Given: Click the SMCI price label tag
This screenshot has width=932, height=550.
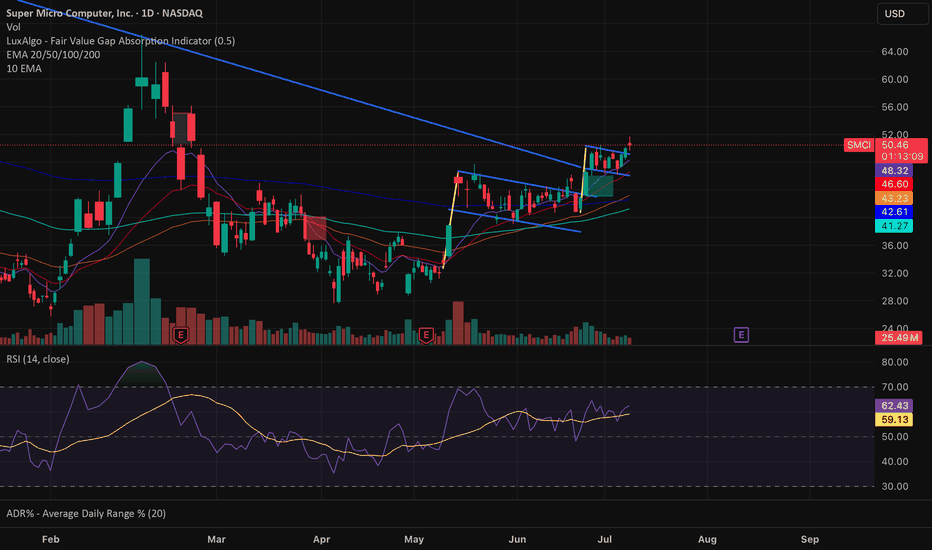Looking at the screenshot, I should pos(859,145).
